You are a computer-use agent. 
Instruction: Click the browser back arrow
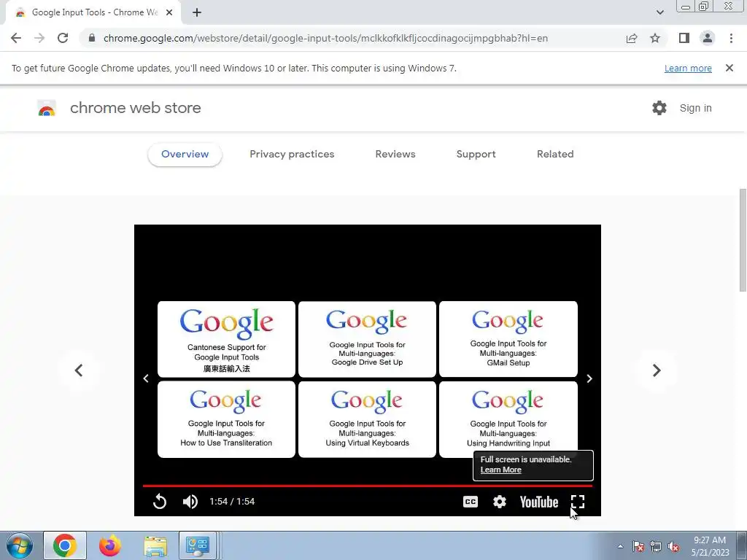click(16, 38)
